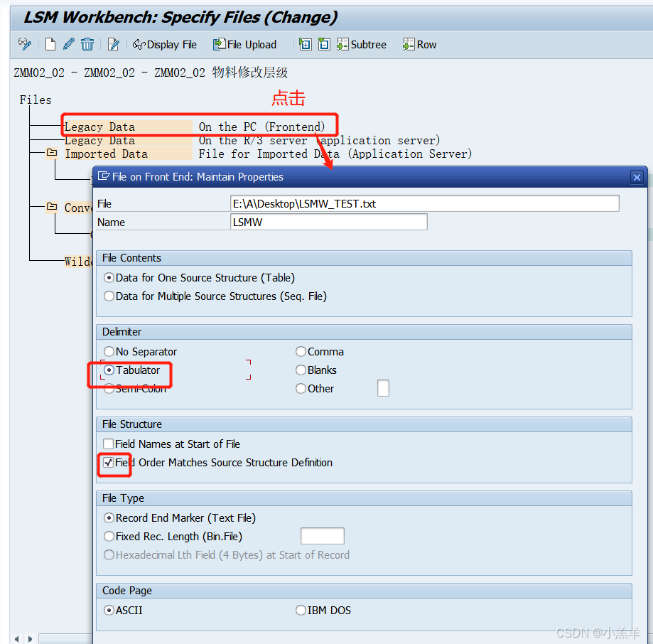
Task: Click the Row icon in the toolbar
Action: [419, 44]
